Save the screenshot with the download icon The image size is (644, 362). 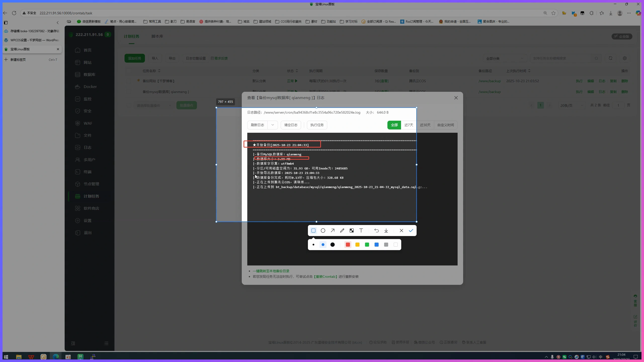click(x=386, y=231)
